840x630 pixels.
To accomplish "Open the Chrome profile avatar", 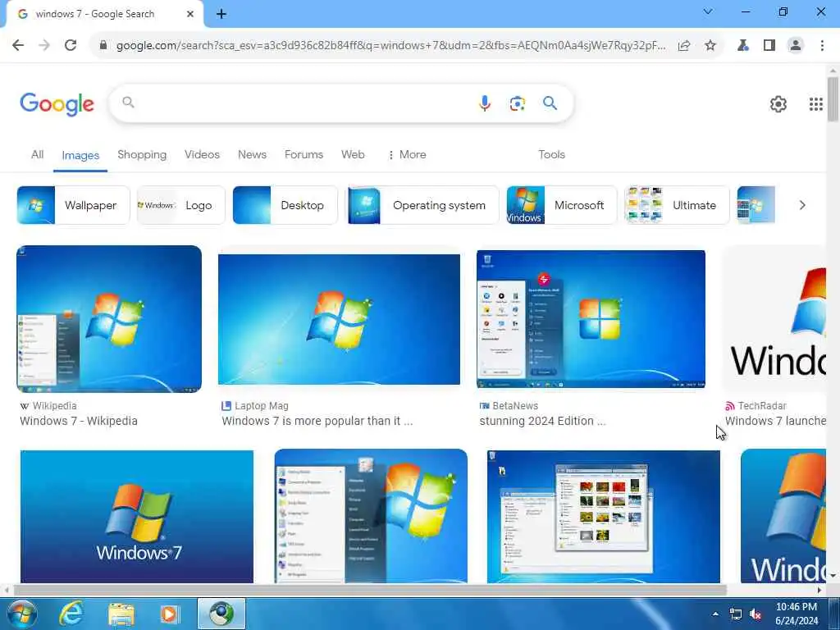I will tap(796, 46).
